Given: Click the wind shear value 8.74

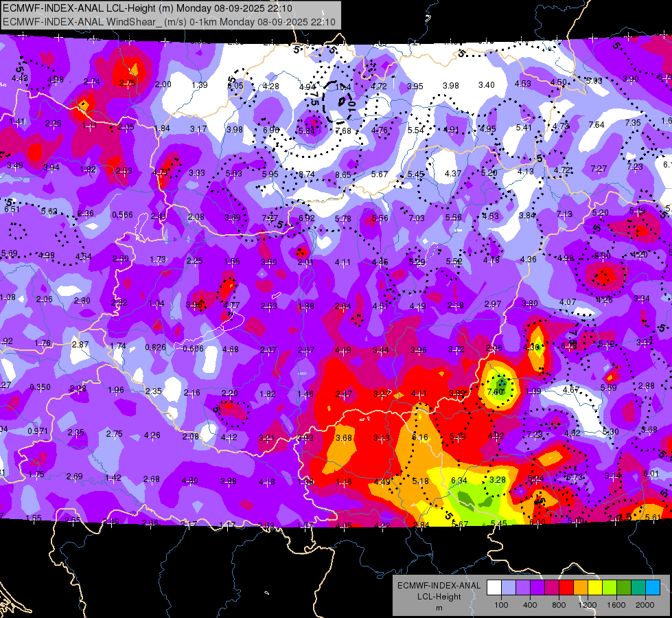Looking at the screenshot, I should pos(307,174).
